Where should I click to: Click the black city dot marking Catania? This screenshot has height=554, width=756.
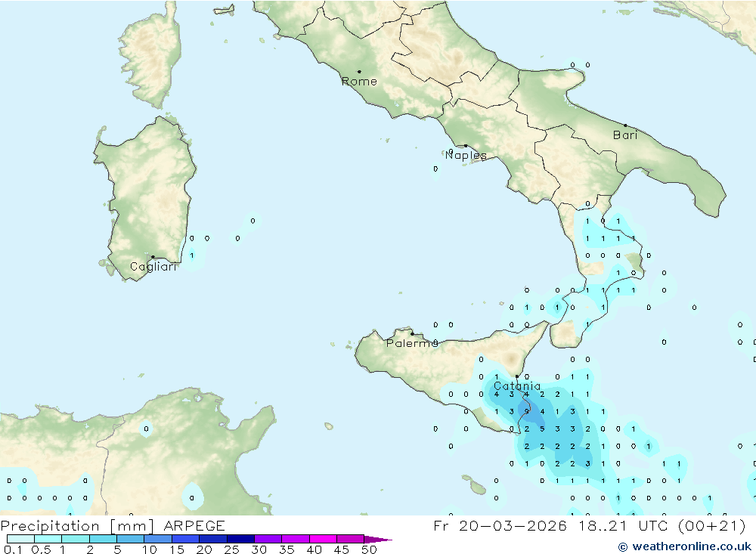pyautogui.click(x=517, y=376)
